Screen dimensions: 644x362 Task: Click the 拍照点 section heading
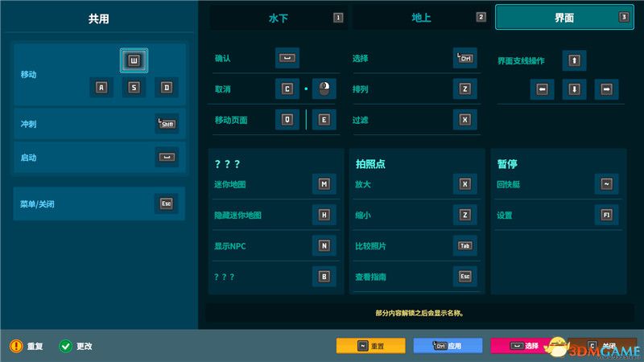(370, 164)
